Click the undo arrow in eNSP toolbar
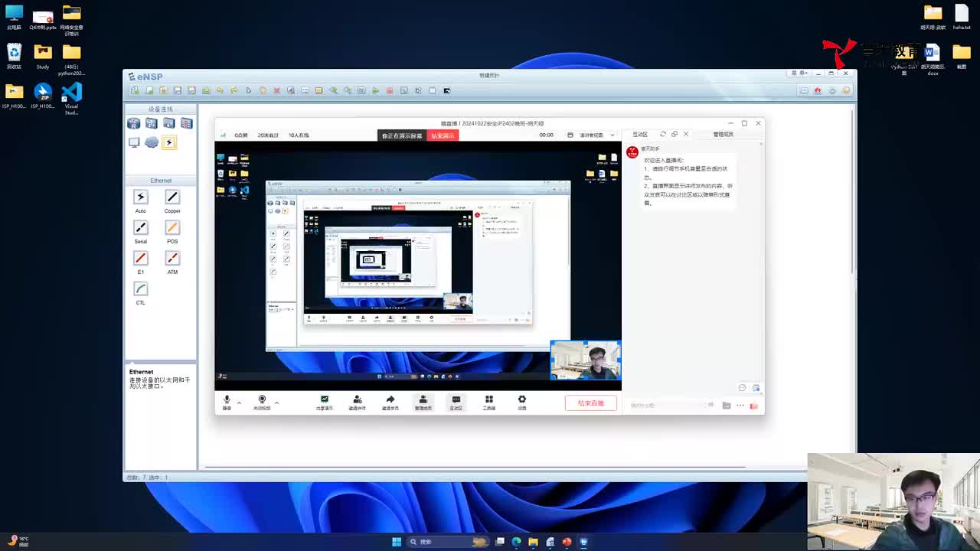This screenshot has height=551, width=980. [220, 90]
